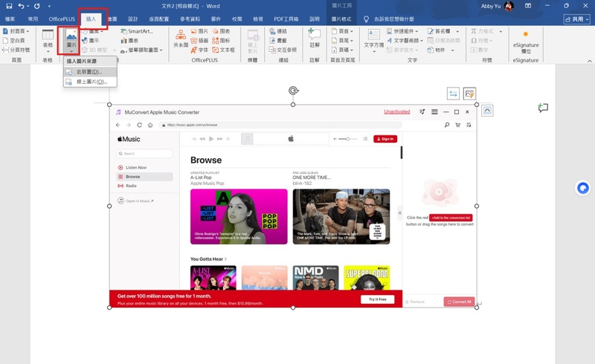Screen dimensions: 595x364
Task: Choose 線上圖片(O)... from insert picture menu
Action: (90, 82)
